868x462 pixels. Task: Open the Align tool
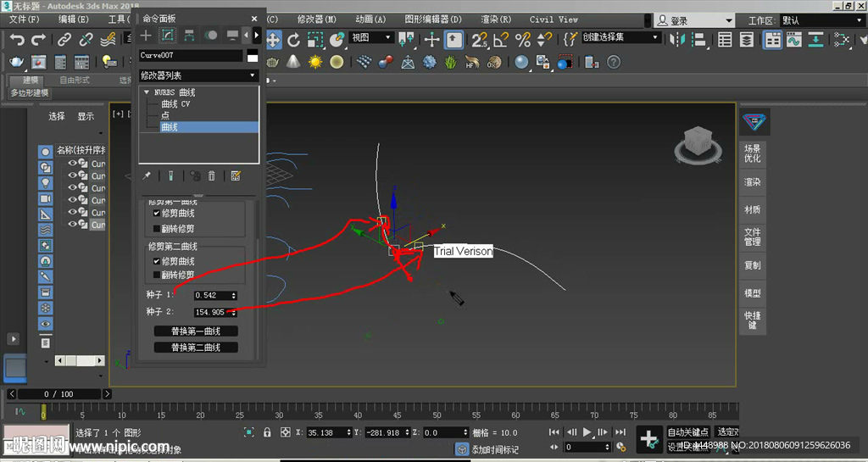[x=699, y=40]
